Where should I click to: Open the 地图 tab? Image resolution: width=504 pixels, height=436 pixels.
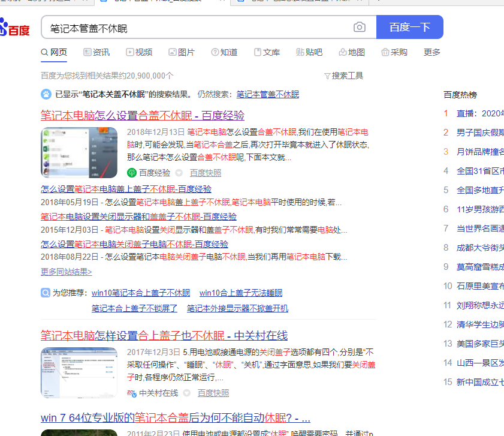point(352,52)
